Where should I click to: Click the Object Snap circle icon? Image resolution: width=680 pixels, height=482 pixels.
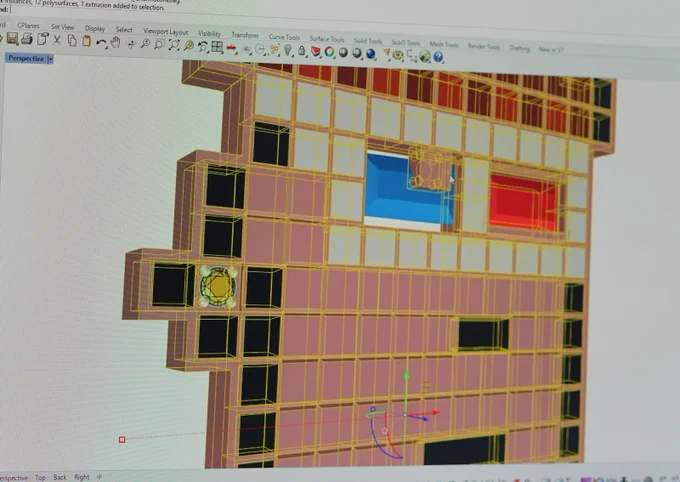coord(260,49)
